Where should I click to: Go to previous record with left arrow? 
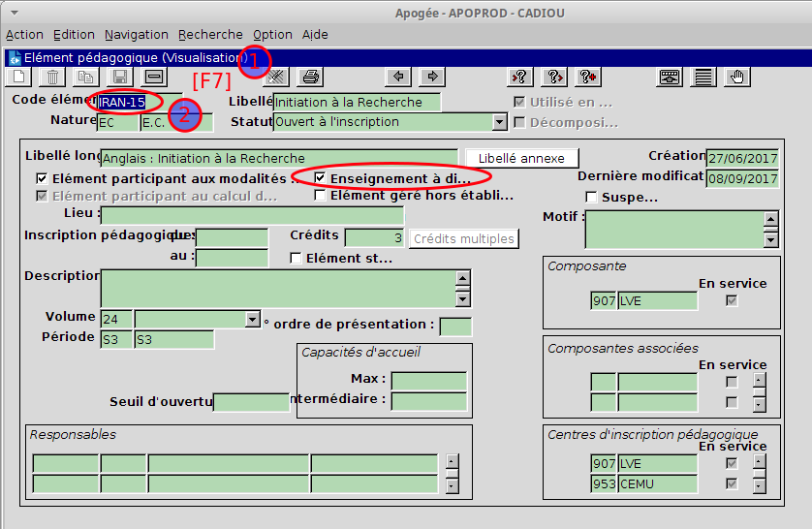398,78
